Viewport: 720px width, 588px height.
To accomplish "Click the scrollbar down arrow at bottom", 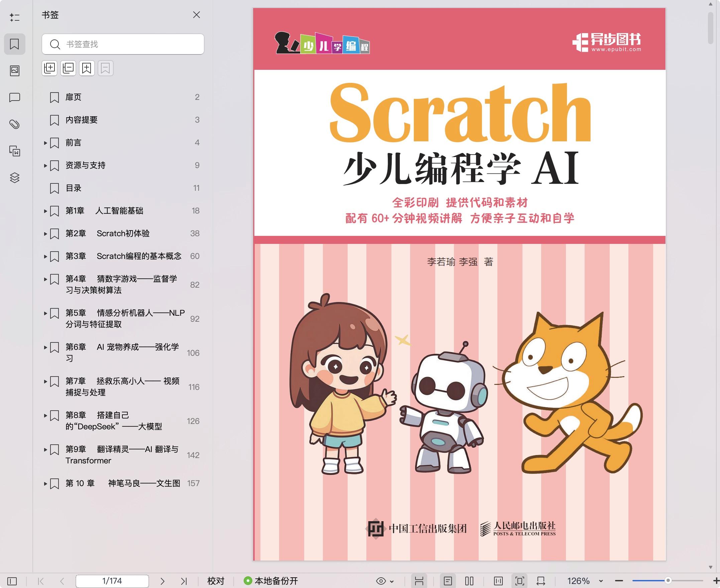I will point(711,567).
